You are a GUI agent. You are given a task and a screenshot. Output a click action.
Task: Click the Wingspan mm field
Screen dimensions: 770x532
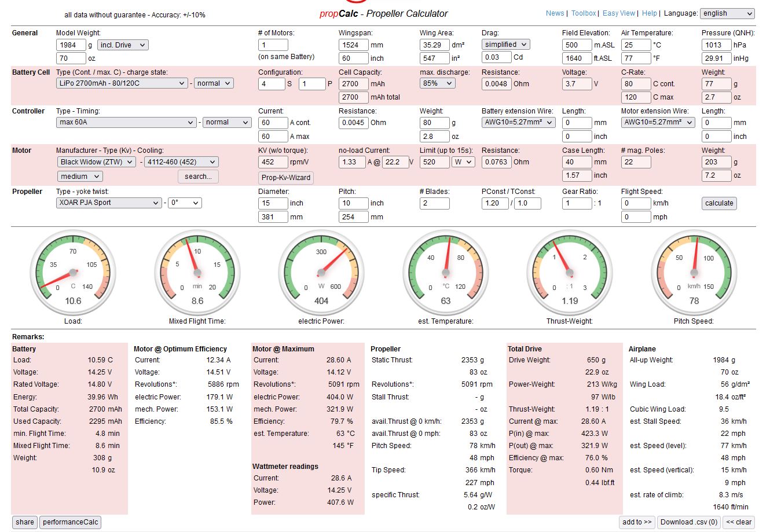click(x=353, y=45)
